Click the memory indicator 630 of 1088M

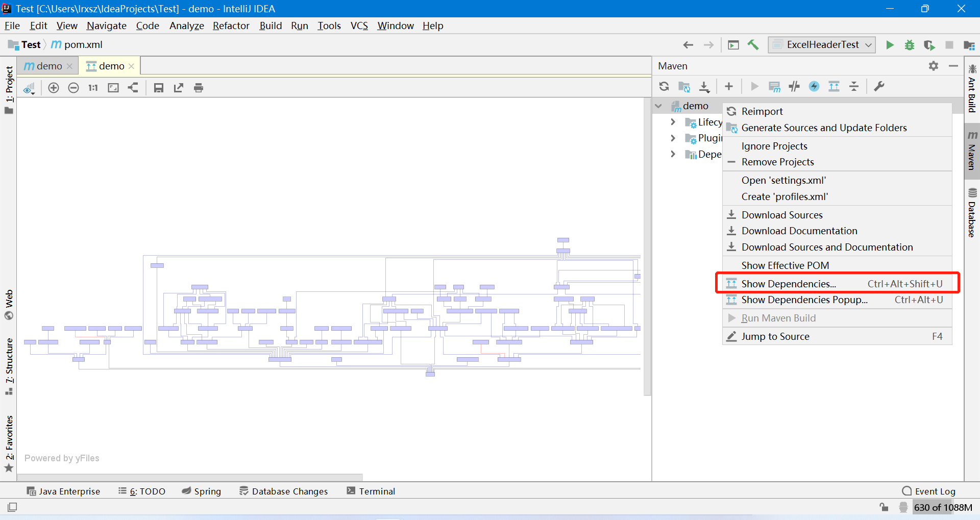(943, 507)
